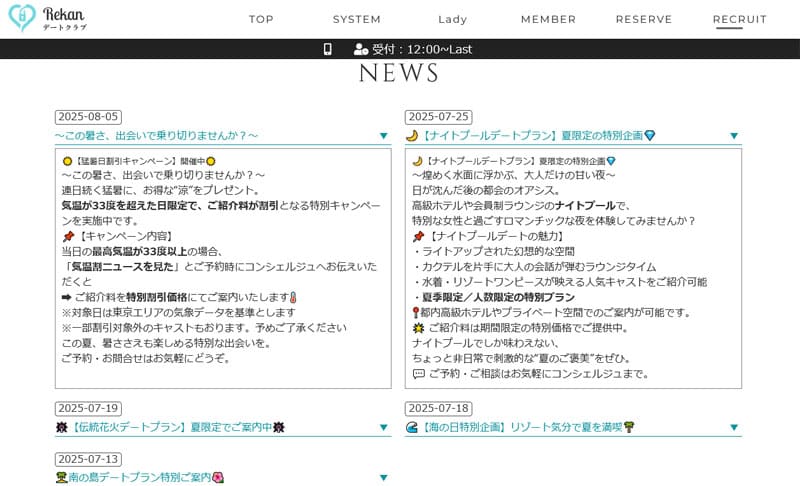Open the TOP menu item
This screenshot has height=486, width=800.
click(x=261, y=19)
